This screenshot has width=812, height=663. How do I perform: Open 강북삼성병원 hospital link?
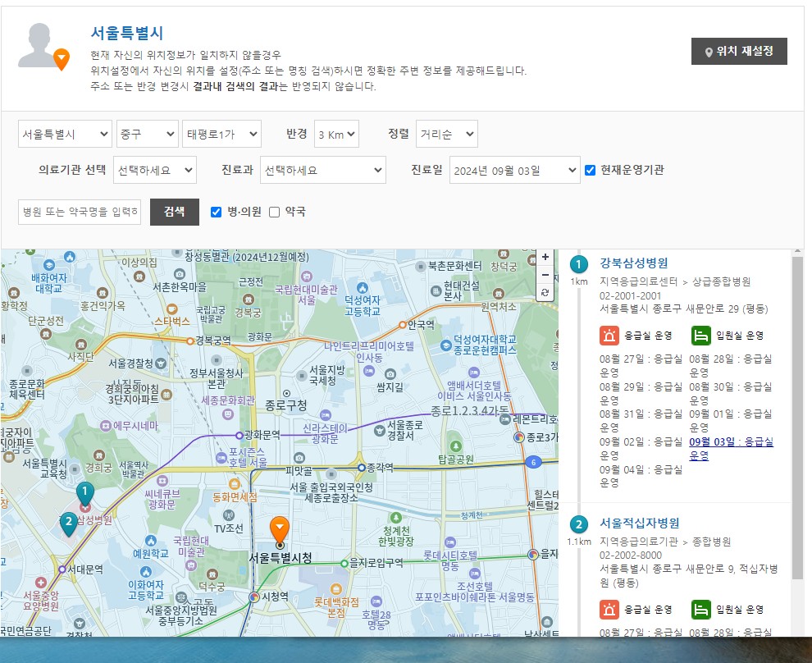[634, 263]
